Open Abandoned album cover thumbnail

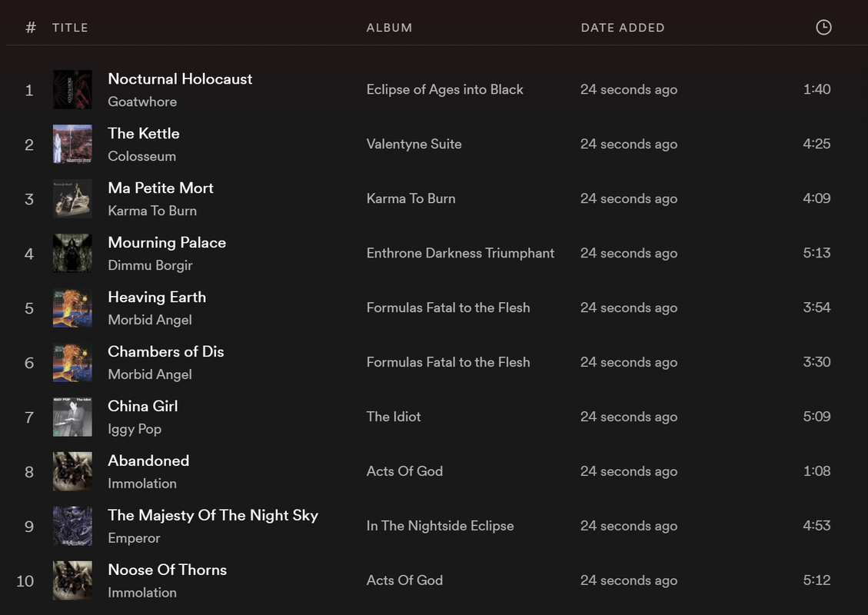tap(72, 471)
